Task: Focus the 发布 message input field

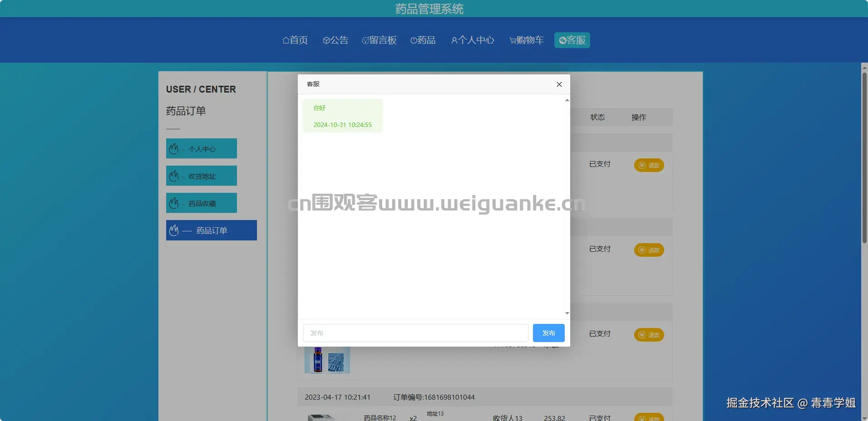Action: [415, 333]
